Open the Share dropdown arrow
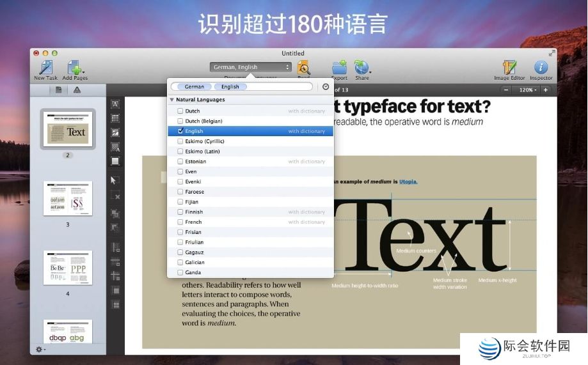This screenshot has height=365, width=588. click(370, 72)
